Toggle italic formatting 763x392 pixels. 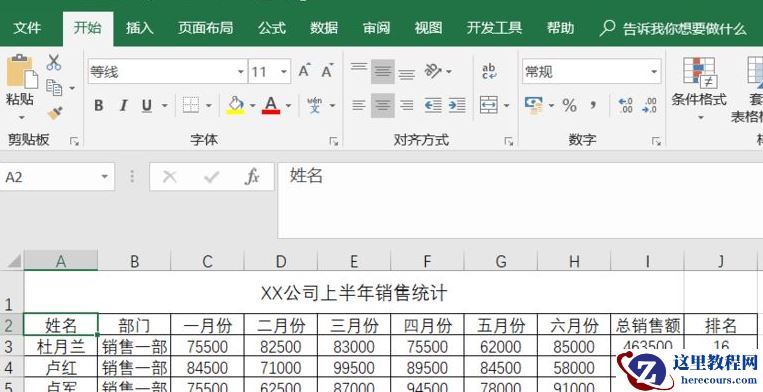click(x=124, y=105)
